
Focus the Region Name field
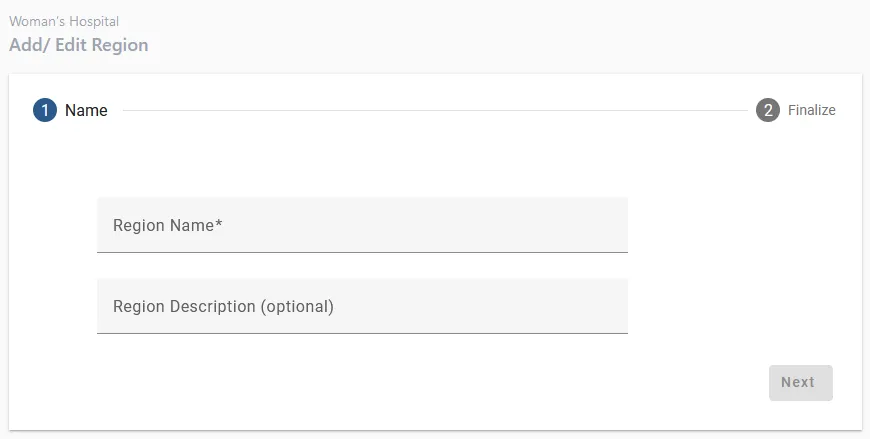[362, 225]
